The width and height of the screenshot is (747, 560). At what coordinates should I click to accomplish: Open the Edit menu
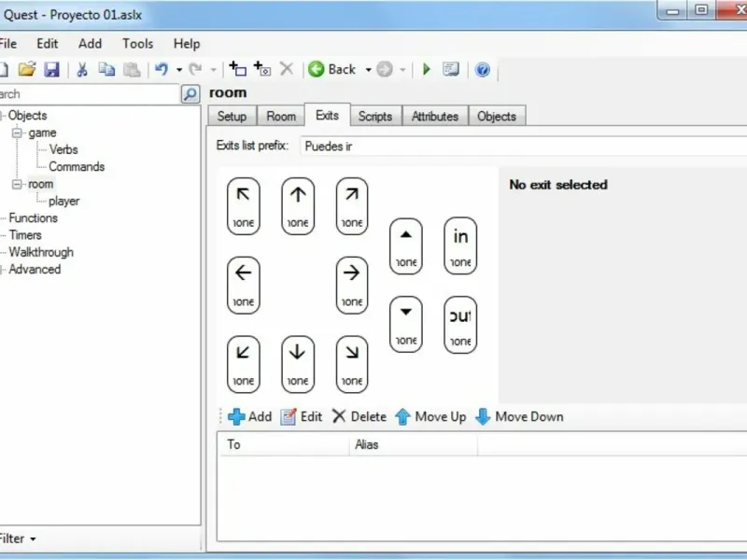point(48,44)
